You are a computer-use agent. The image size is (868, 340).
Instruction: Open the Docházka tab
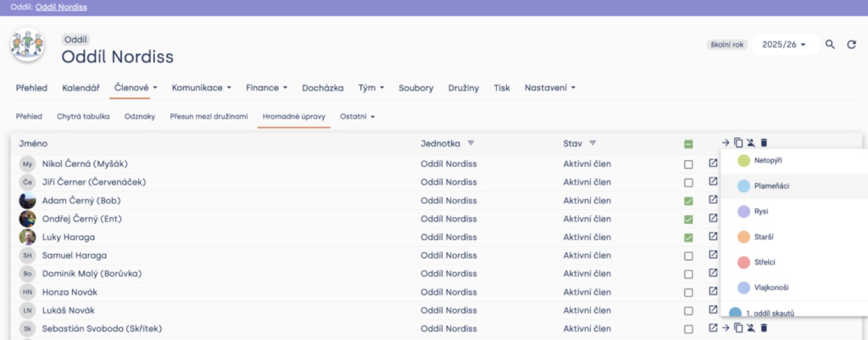pyautogui.click(x=322, y=88)
